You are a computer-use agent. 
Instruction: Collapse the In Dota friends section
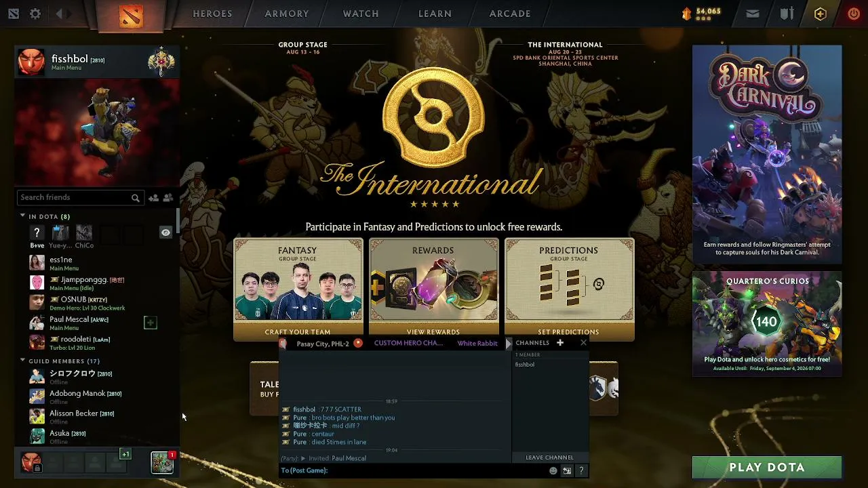pyautogui.click(x=22, y=216)
